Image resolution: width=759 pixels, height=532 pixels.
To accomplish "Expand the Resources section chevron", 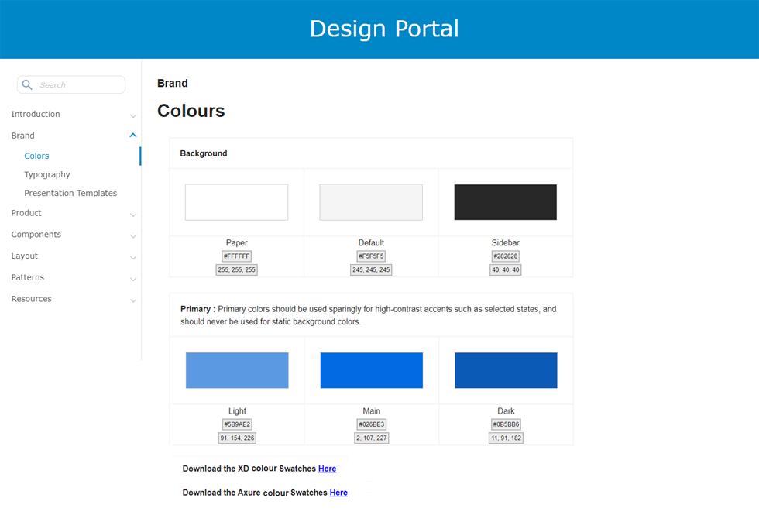I will point(133,300).
